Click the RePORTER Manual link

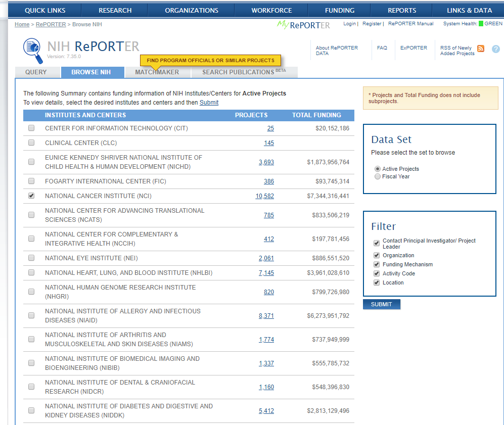410,23
